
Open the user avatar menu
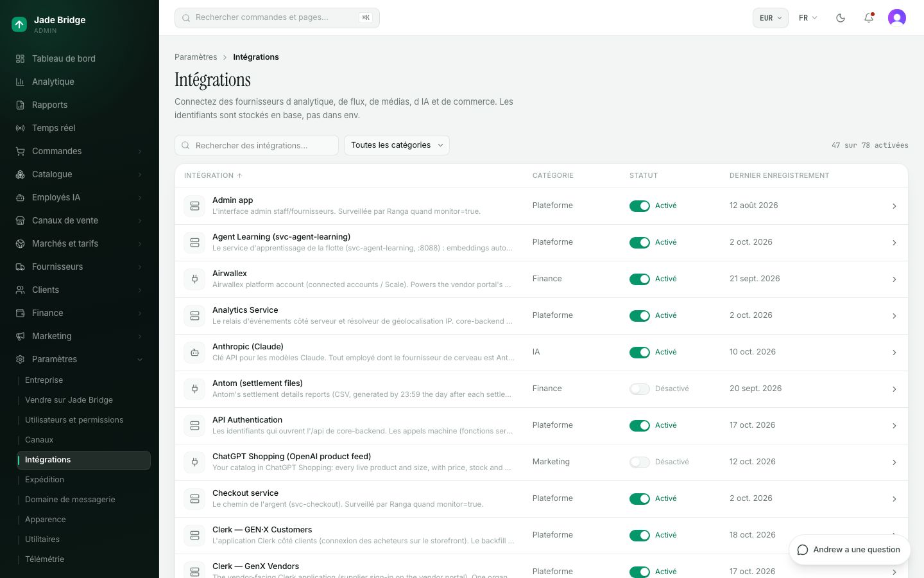click(897, 18)
